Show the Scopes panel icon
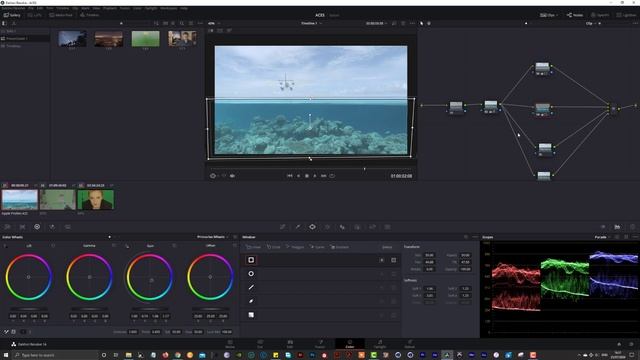This screenshot has height=360, width=640. [617, 227]
